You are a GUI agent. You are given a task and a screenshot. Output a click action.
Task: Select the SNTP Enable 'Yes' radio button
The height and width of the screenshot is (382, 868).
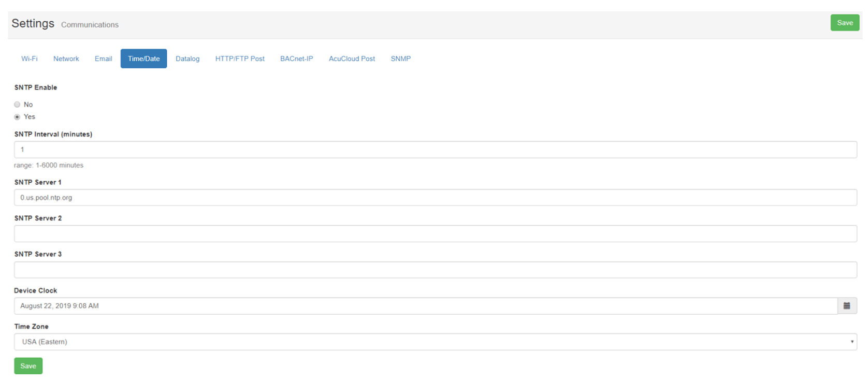[x=17, y=117]
